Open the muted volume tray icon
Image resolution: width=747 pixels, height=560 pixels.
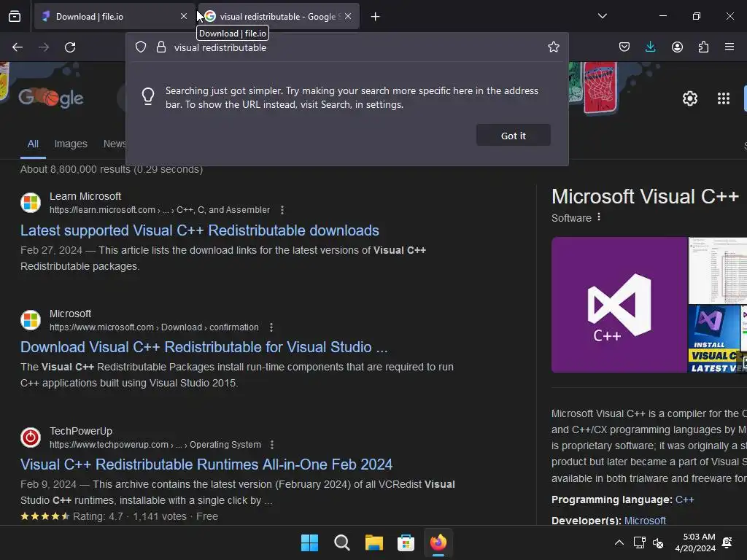point(658,542)
